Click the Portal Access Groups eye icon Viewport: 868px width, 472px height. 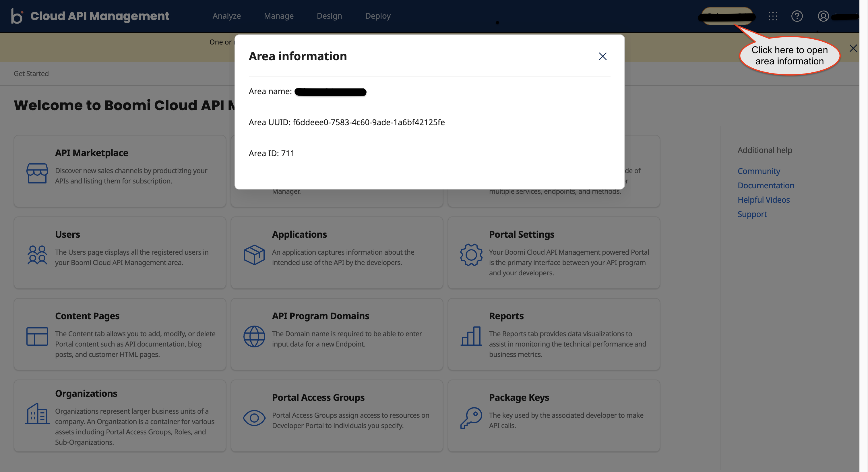(254, 418)
